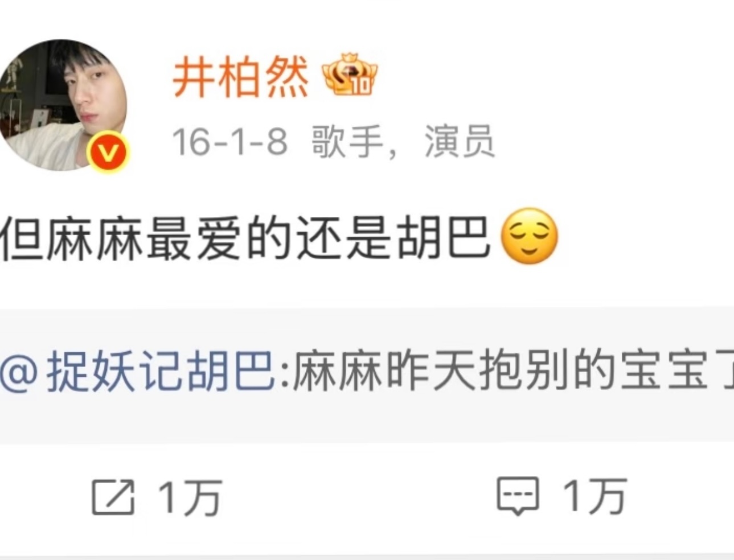Screen dimensions: 734x560
Task: Tap the gold crown membership badge
Action: click(x=350, y=74)
